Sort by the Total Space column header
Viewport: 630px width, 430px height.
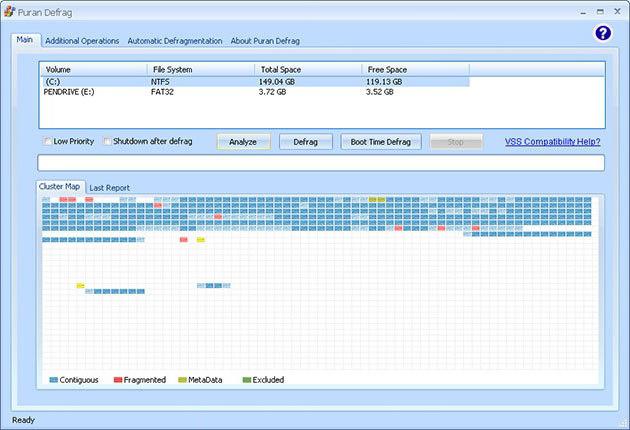click(x=309, y=70)
